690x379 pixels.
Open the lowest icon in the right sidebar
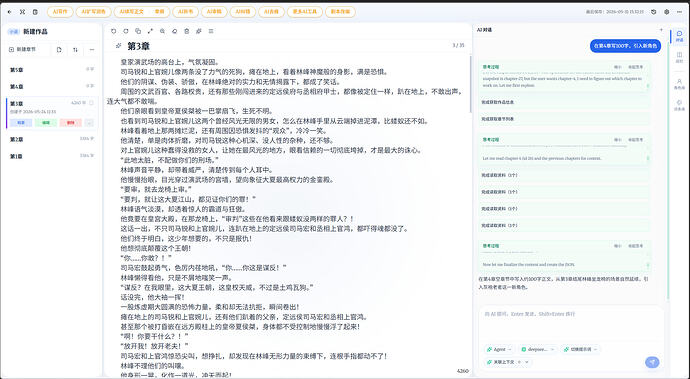pyautogui.click(x=679, y=105)
